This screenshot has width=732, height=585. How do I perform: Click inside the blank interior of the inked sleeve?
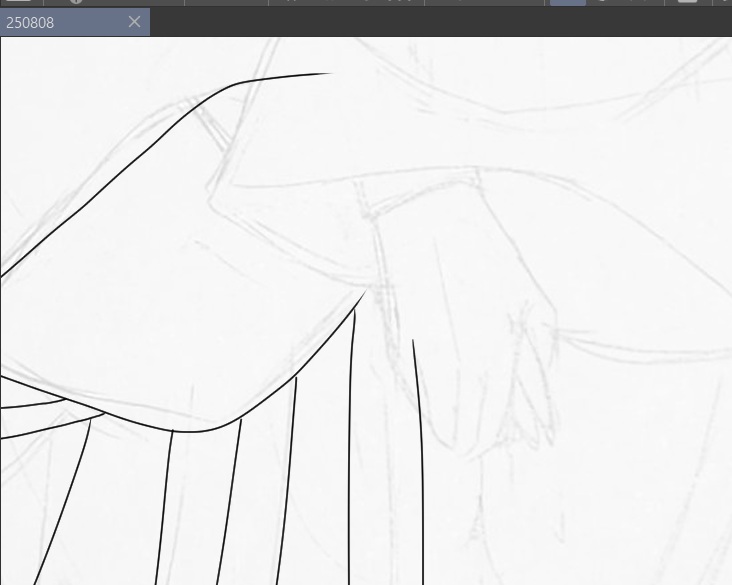200,280
